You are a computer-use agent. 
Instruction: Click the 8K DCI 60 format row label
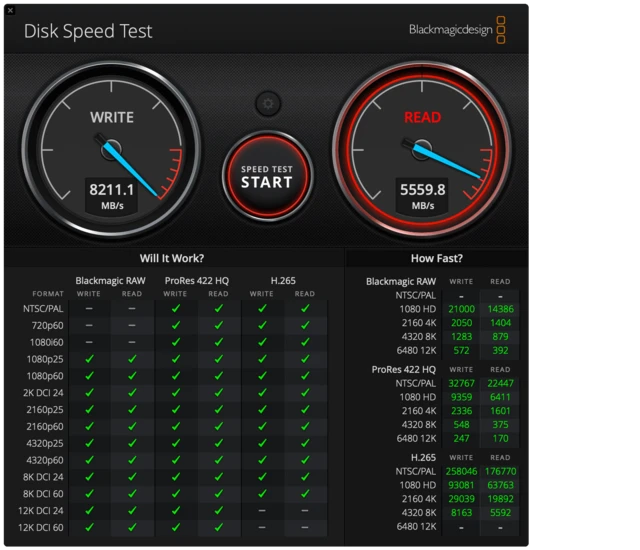click(43, 494)
